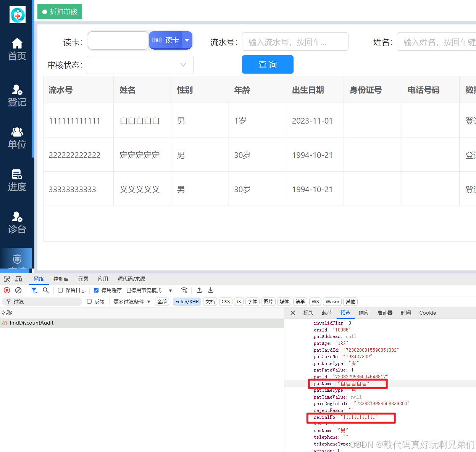Open the 首页 sidebar item

pyautogui.click(x=17, y=50)
